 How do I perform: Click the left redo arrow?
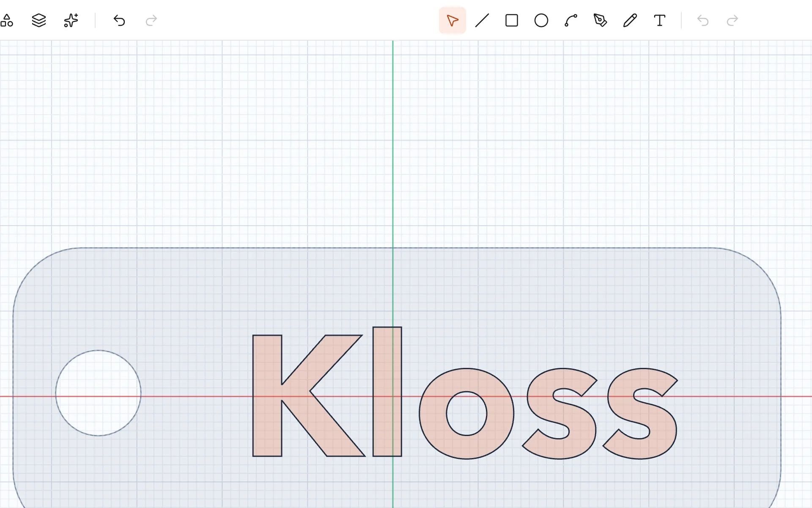pos(151,20)
